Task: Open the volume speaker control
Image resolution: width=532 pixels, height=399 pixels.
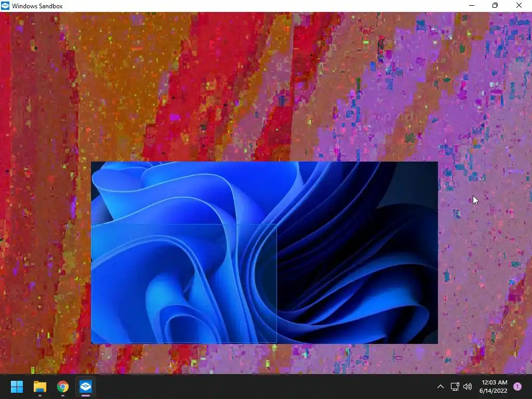Action: tap(468, 387)
